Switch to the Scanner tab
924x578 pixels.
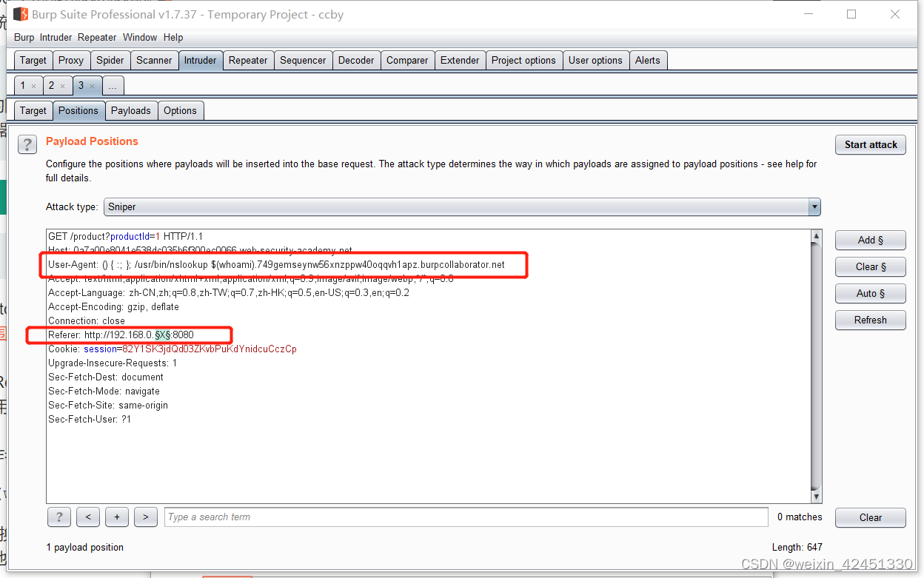154,61
